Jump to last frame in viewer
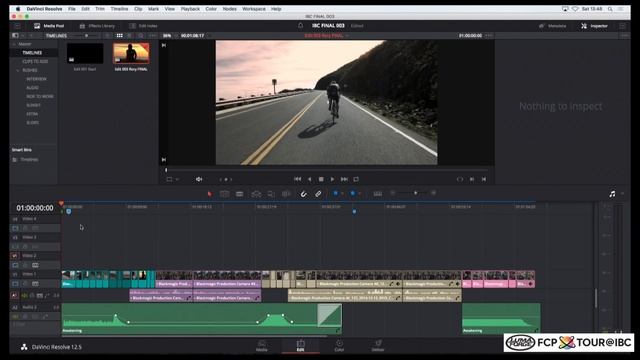The height and width of the screenshot is (360, 640). pos(344,179)
